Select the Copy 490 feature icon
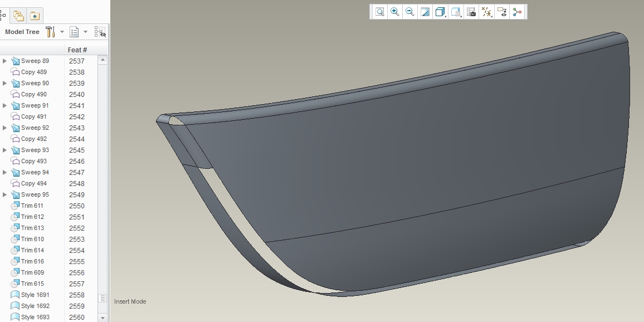 pyautogui.click(x=15, y=94)
